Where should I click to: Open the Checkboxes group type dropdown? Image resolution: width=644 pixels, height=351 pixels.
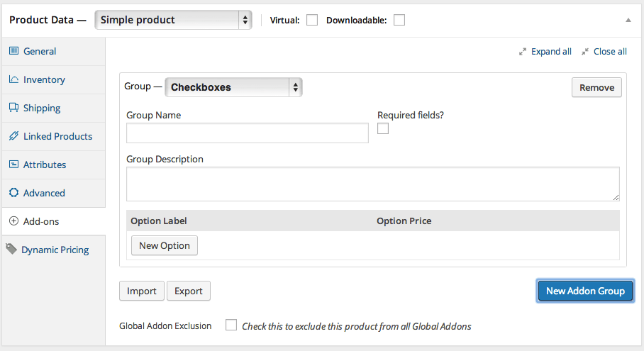233,87
